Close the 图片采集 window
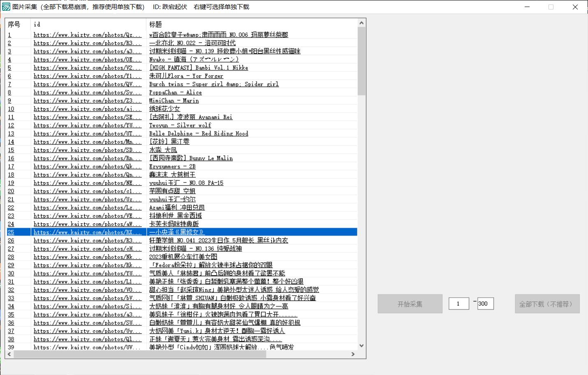The height and width of the screenshot is (375, 588). [x=575, y=7]
